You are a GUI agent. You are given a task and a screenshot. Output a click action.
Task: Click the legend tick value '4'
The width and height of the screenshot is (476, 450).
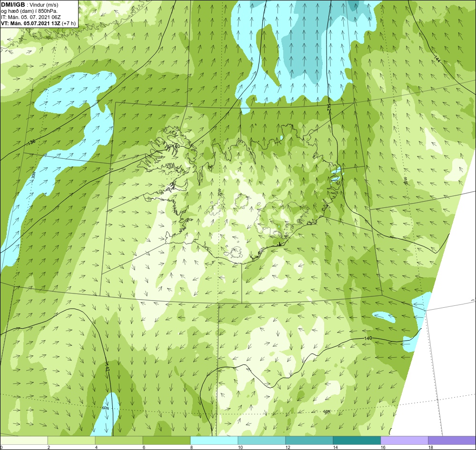click(x=96, y=447)
